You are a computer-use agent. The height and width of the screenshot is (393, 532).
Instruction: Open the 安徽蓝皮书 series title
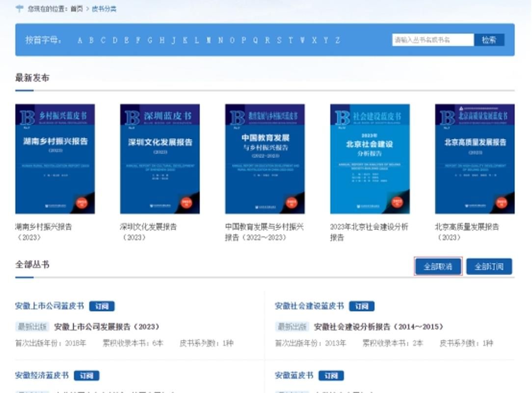294,376
